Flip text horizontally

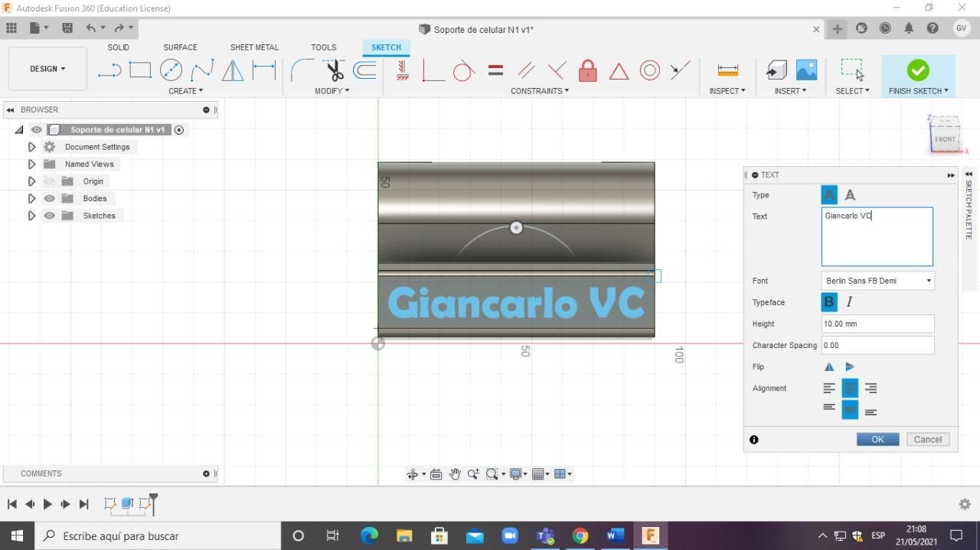pyautogui.click(x=829, y=367)
